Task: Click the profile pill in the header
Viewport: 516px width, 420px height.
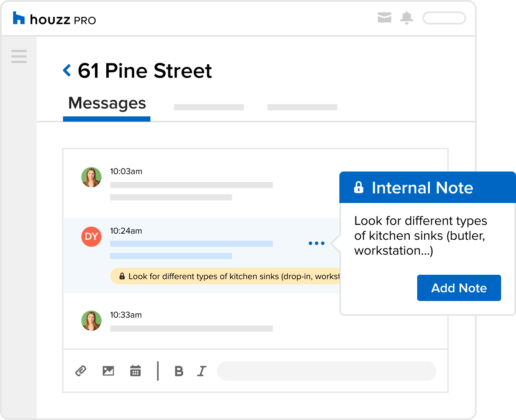Action: click(444, 18)
